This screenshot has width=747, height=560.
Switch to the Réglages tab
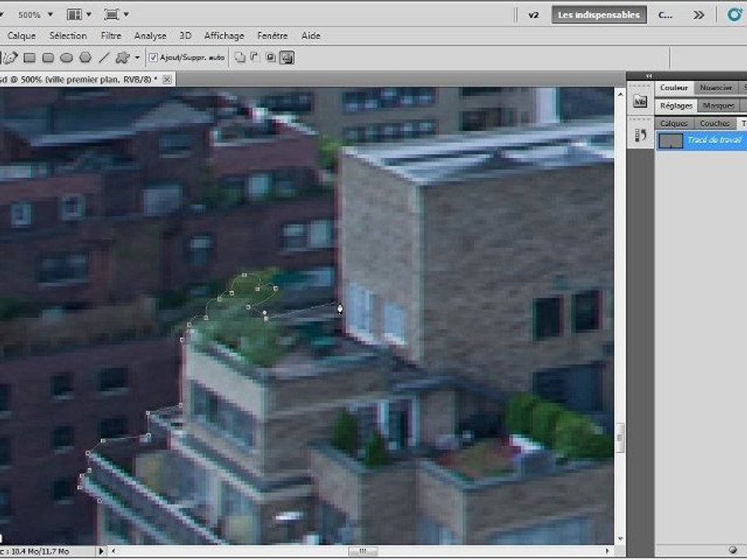(676, 106)
